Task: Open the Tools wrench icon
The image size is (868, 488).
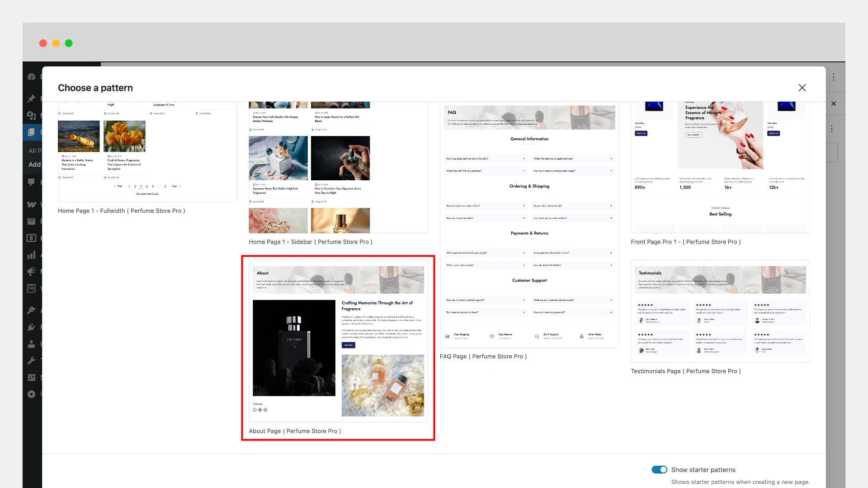Action: point(31,361)
